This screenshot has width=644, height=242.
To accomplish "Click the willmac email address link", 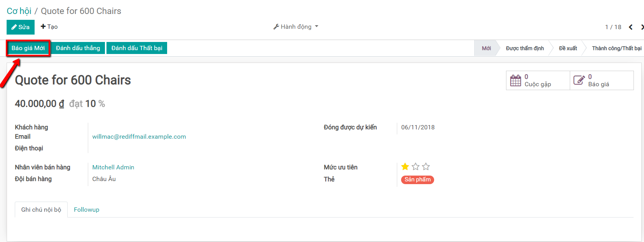I will (x=139, y=137).
